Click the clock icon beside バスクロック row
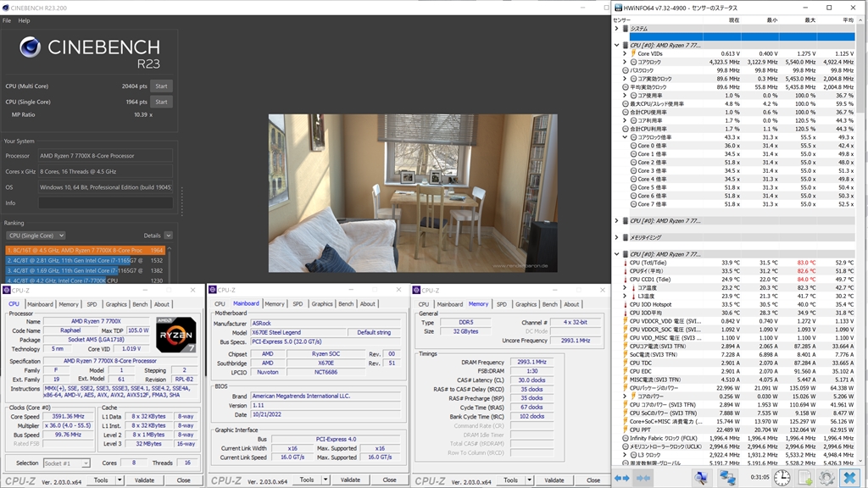This screenshot has width=868, height=488. [x=626, y=70]
